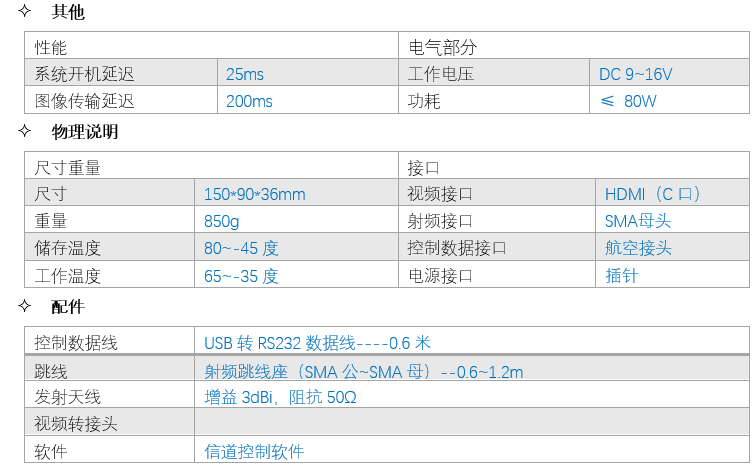This screenshot has width=753, height=467.
Task: Select the 25ms startup delay value
Action: (x=245, y=74)
